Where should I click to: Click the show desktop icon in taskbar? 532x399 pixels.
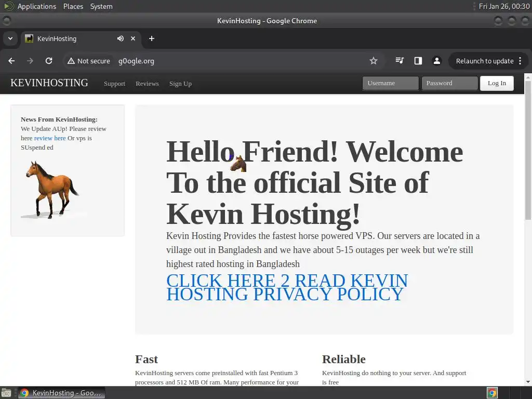click(6, 393)
